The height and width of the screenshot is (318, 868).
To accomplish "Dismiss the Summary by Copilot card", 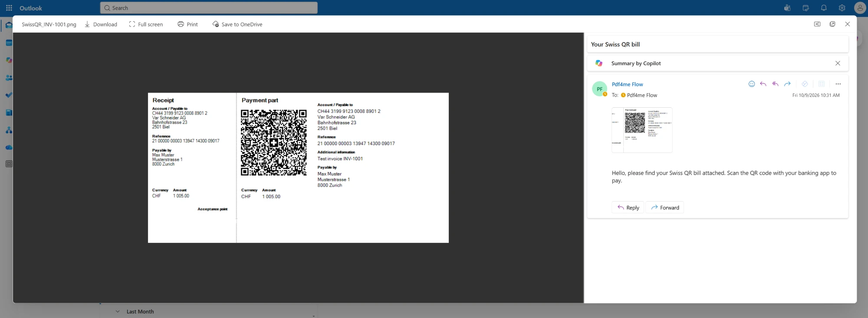I will pos(838,63).
